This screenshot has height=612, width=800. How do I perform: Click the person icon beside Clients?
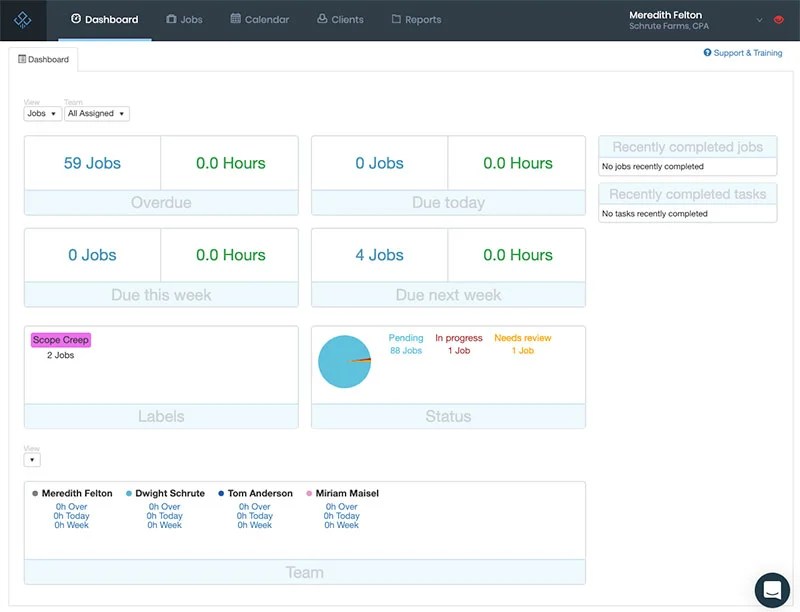pos(322,18)
